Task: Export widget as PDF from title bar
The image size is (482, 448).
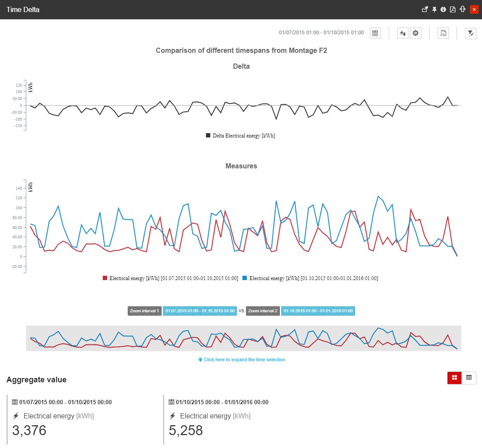Action: [453, 9]
